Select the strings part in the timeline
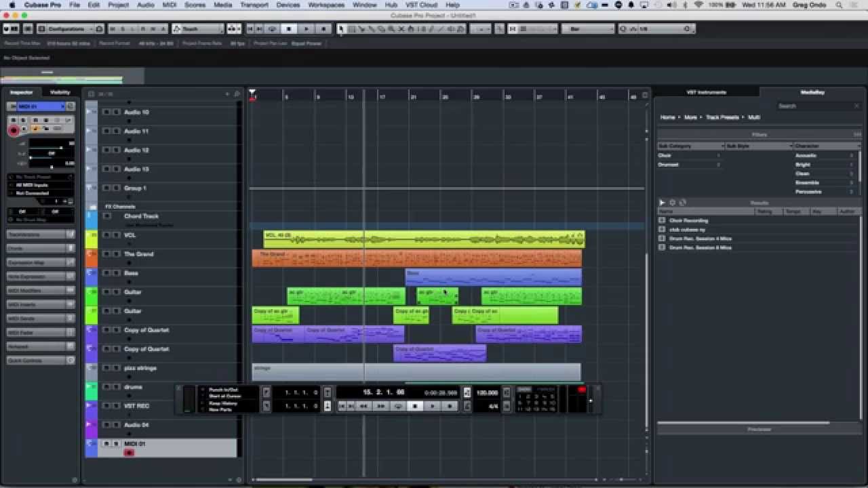Image resolution: width=868 pixels, height=488 pixels. (x=416, y=372)
